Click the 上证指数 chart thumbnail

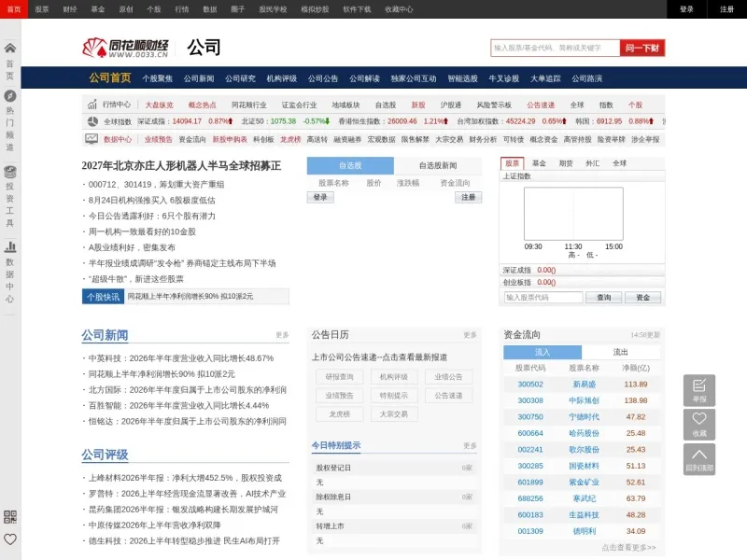coord(573,214)
